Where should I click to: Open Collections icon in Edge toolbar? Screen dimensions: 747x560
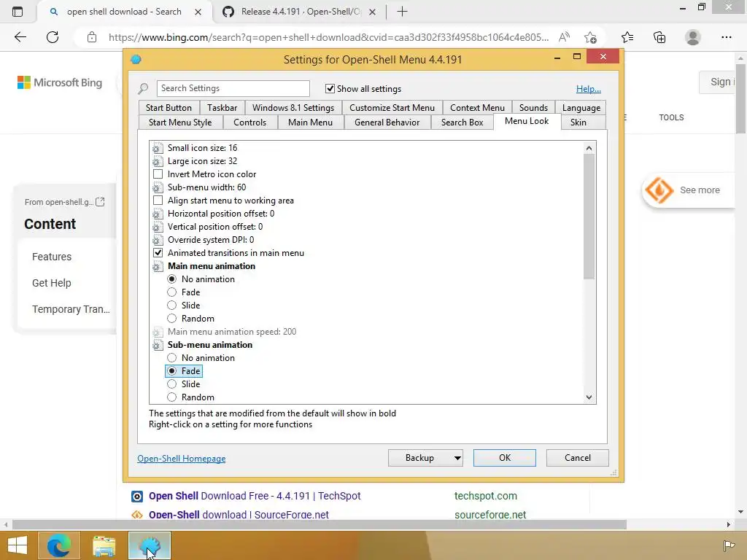pos(659,37)
